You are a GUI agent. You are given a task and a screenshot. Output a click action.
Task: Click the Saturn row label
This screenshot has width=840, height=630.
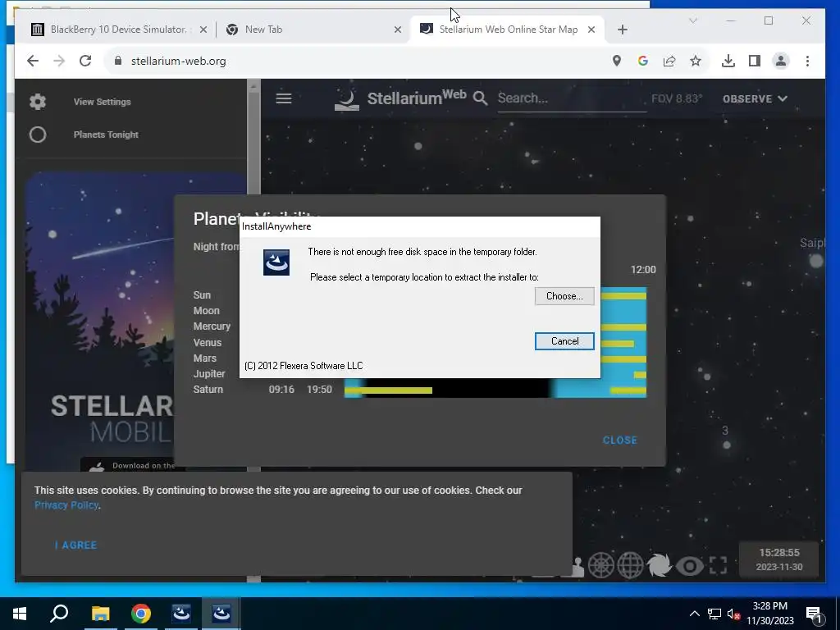point(208,390)
